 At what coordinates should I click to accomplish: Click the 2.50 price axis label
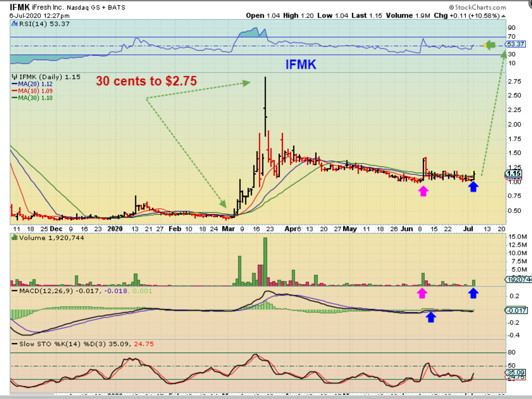(514, 96)
